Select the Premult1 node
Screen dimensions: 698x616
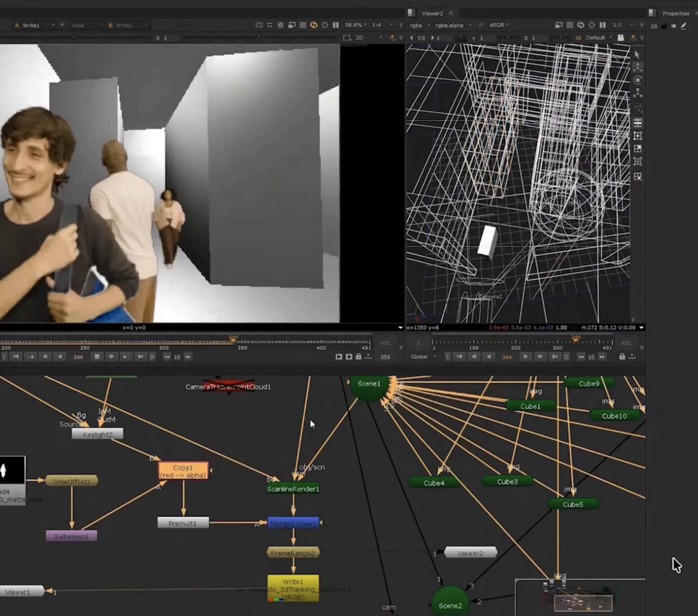pyautogui.click(x=183, y=523)
